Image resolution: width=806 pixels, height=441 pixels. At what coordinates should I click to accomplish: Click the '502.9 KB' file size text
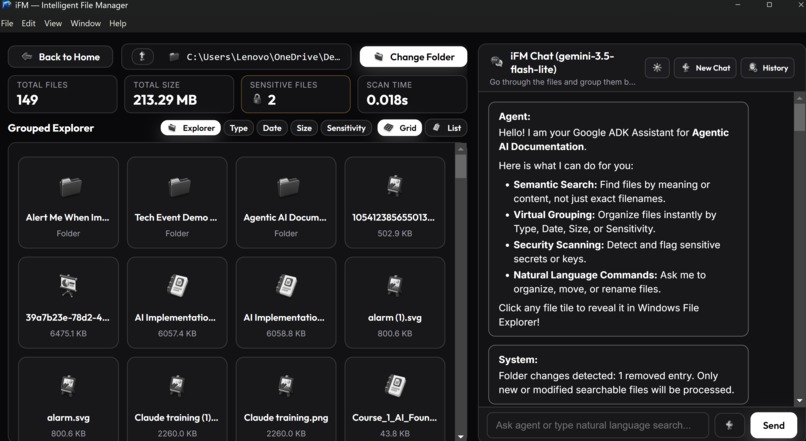click(x=395, y=233)
